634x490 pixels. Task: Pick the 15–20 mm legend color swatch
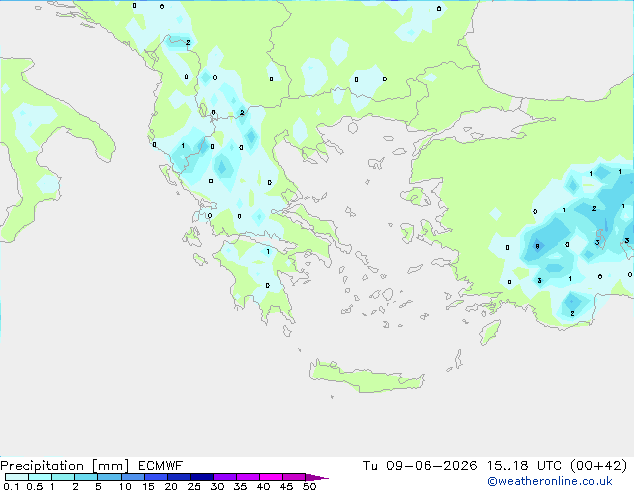pyautogui.click(x=156, y=477)
